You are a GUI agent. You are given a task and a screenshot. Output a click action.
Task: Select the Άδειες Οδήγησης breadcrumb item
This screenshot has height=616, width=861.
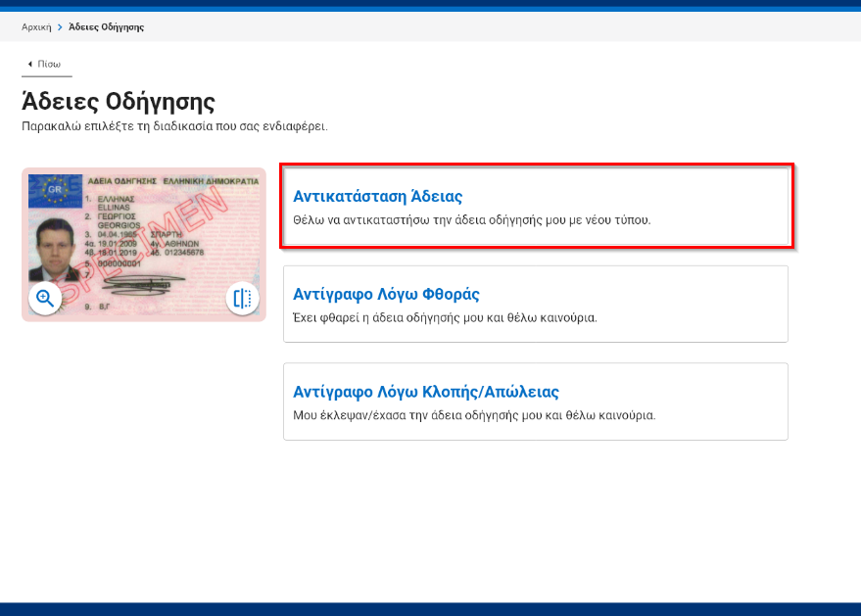[104, 26]
